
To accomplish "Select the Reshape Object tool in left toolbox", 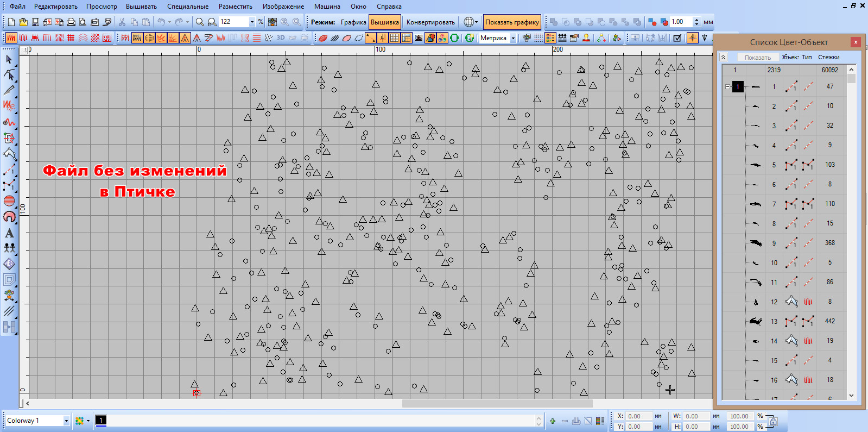I will (x=9, y=75).
